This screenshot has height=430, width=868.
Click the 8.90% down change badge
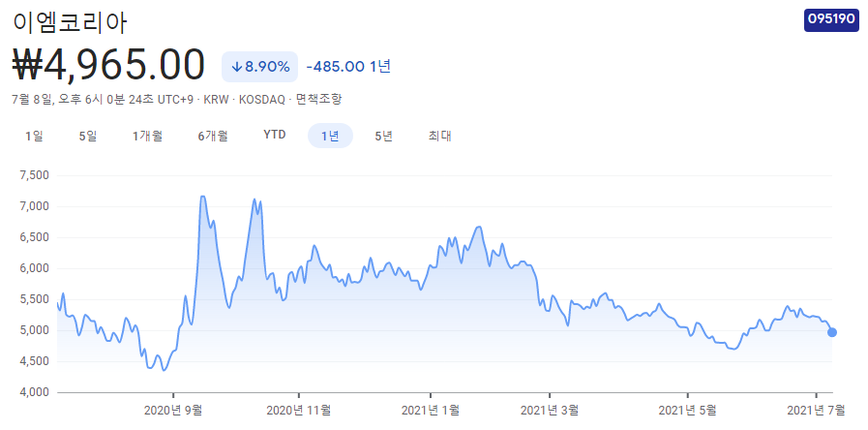[259, 67]
